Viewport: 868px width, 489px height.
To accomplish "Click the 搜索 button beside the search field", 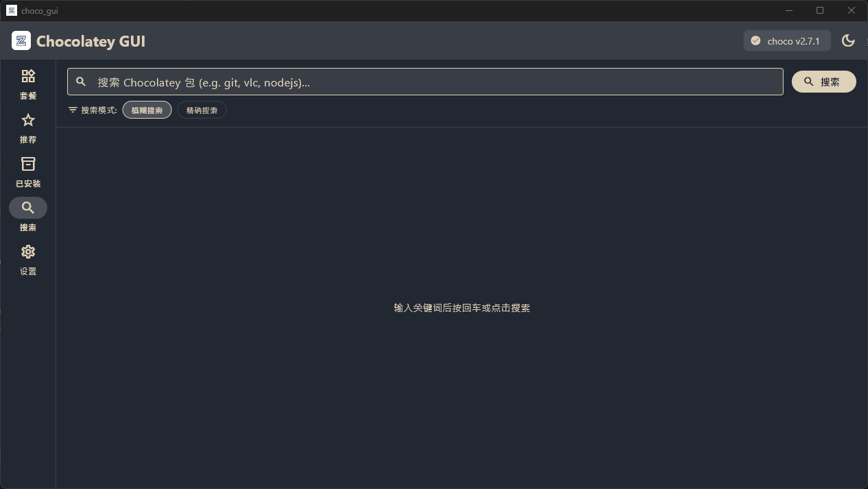I will pos(824,82).
